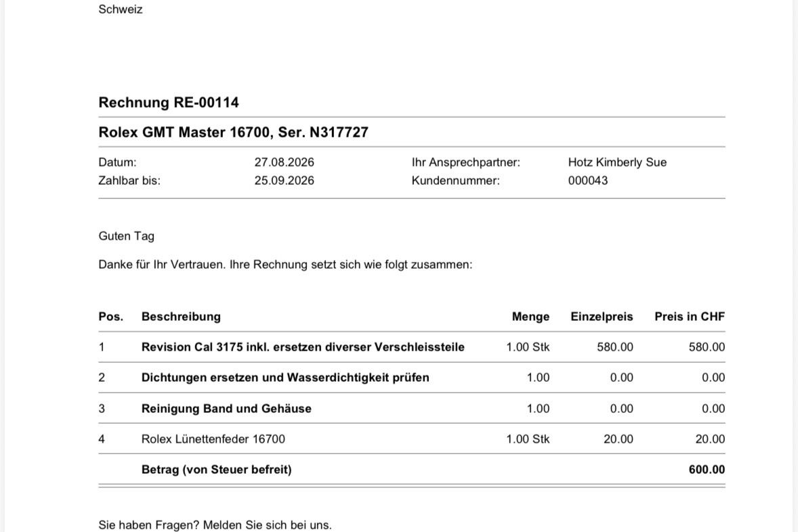This screenshot has height=532, width=798.
Task: Select "Dichtungen ersetzen und Wasserdichtigkeit prüfen"
Action: point(285,378)
